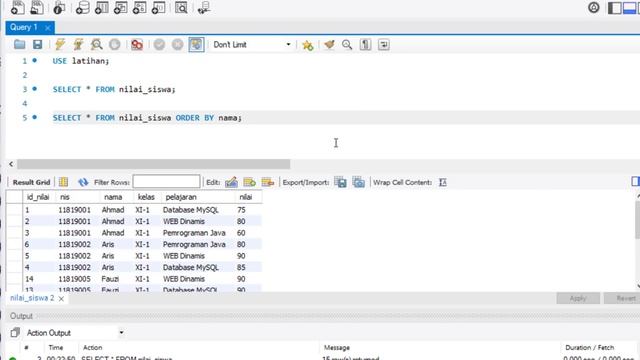640x360 pixels.
Task: Execute statement under cursor icon
Action: tap(78, 44)
